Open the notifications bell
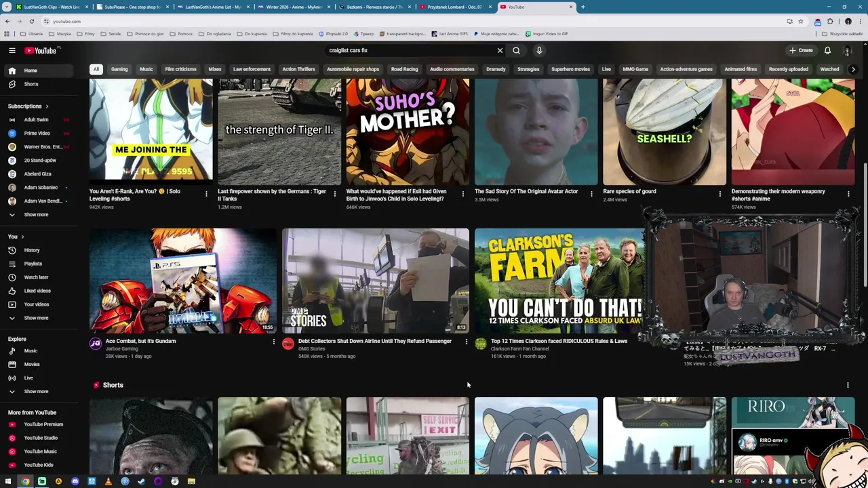The image size is (868, 488). coord(827,50)
